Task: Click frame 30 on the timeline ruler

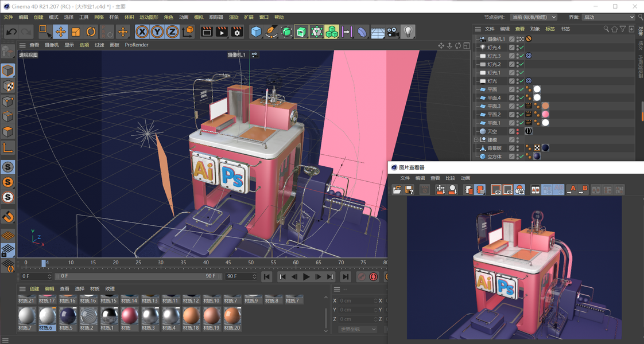Action: pyautogui.click(x=161, y=263)
